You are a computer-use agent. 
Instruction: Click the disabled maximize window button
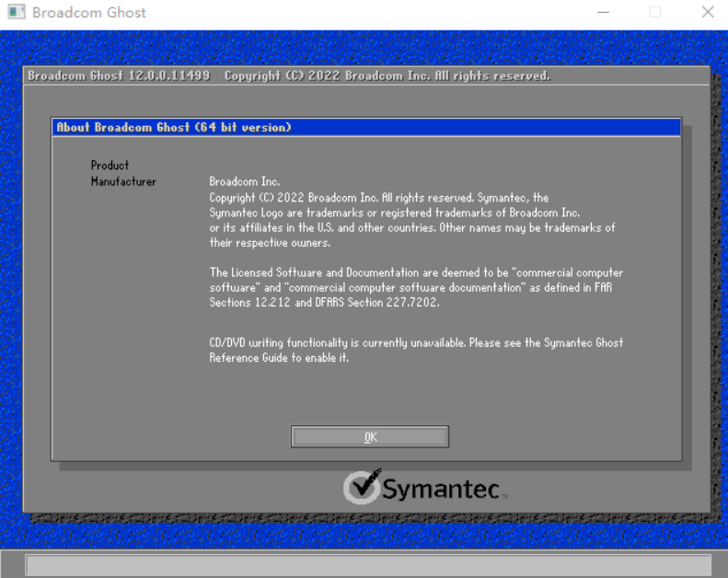pos(655,12)
